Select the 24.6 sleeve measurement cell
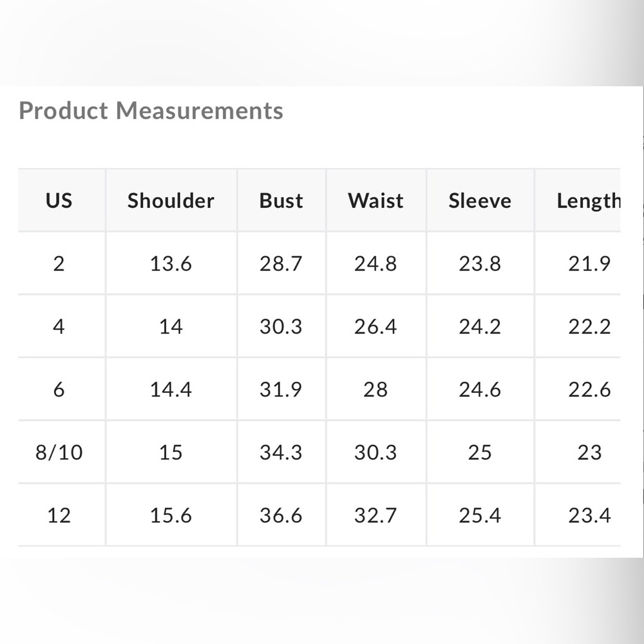 point(480,390)
